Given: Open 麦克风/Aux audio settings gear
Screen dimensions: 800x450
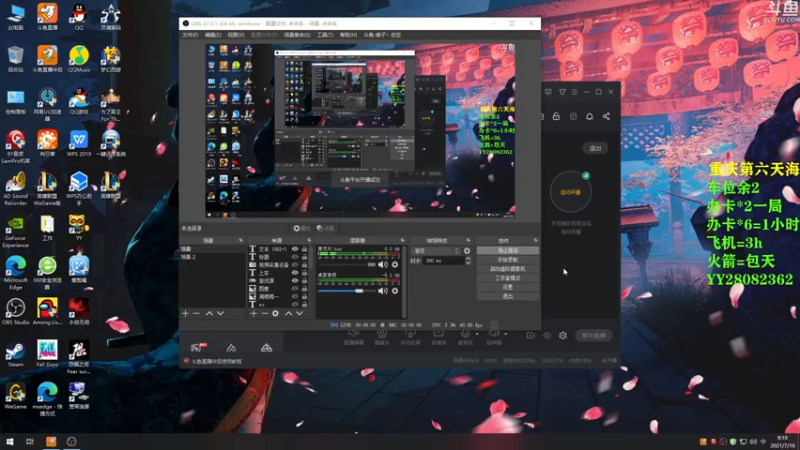Looking at the screenshot, I should 395,265.
